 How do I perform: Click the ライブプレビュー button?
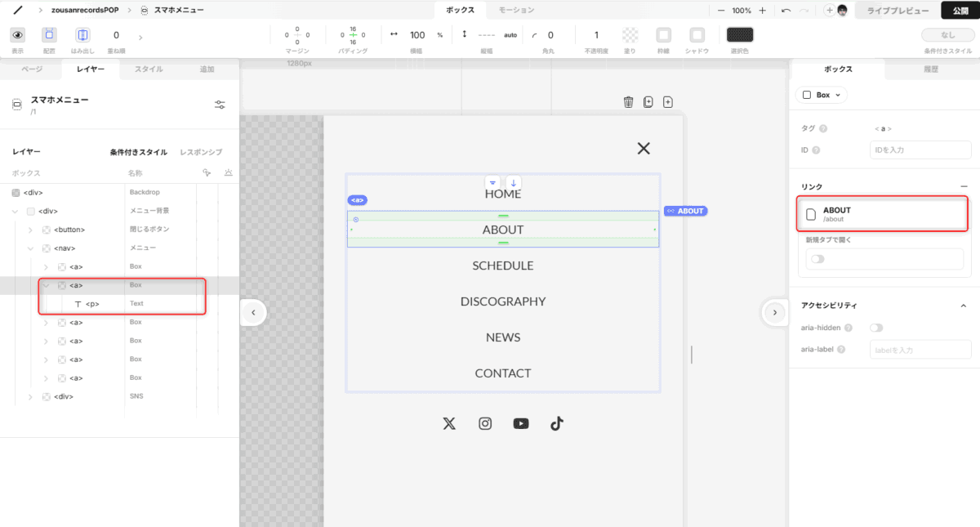click(x=897, y=11)
